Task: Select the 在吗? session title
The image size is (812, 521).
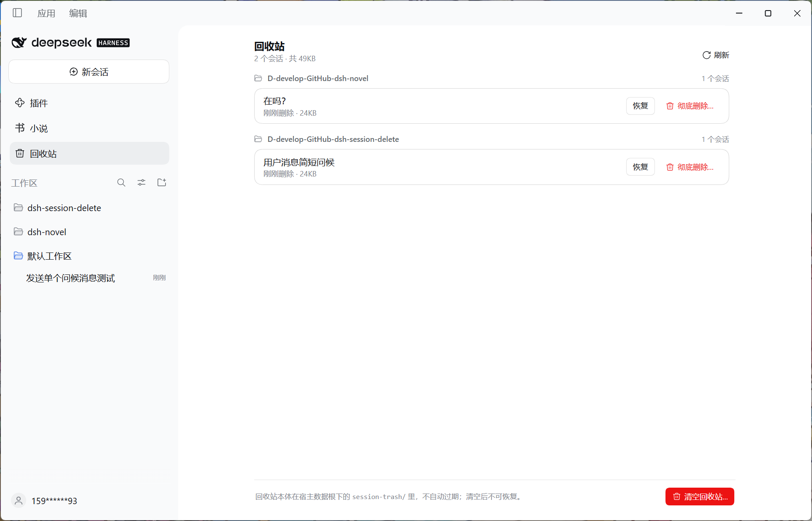Action: click(275, 101)
